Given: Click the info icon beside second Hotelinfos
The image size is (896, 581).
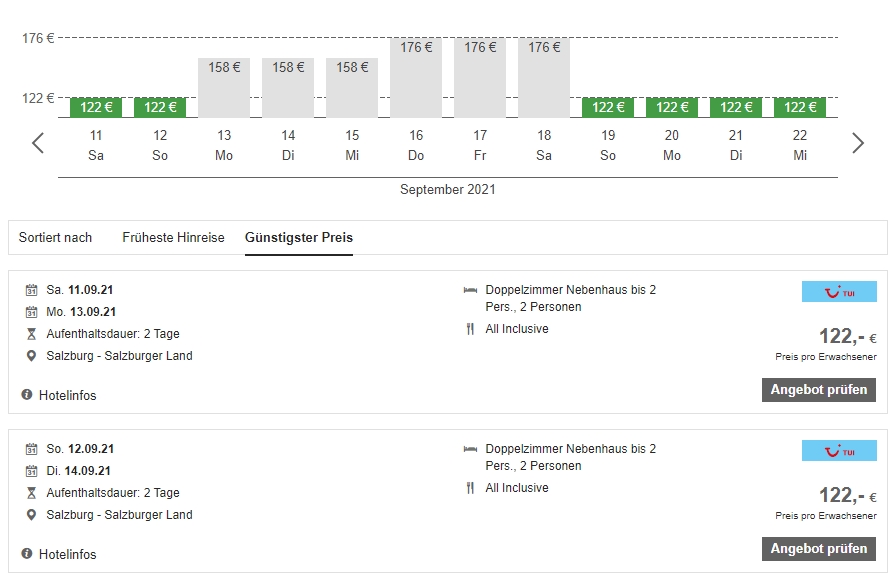Looking at the screenshot, I should [26, 554].
